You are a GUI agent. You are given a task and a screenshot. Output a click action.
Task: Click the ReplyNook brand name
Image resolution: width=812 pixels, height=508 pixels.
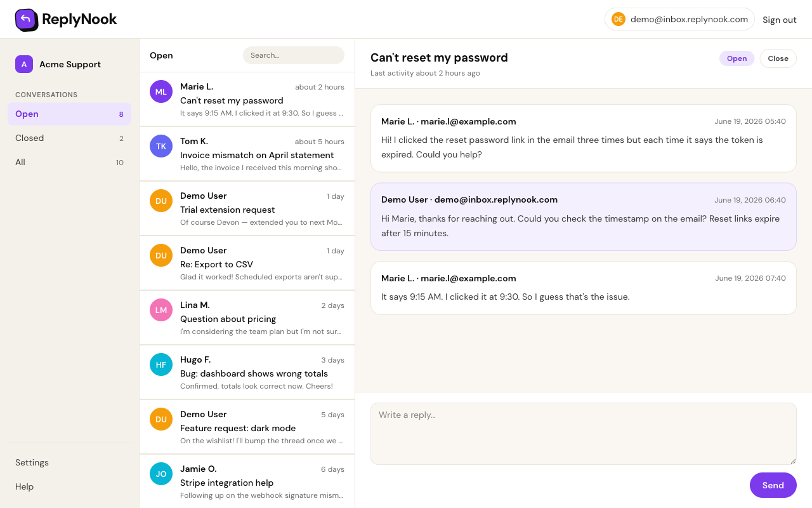79,20
